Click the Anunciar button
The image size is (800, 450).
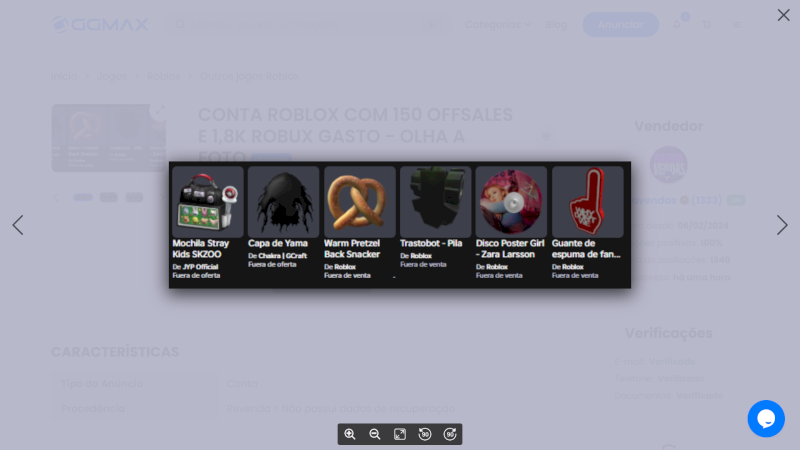(620, 24)
